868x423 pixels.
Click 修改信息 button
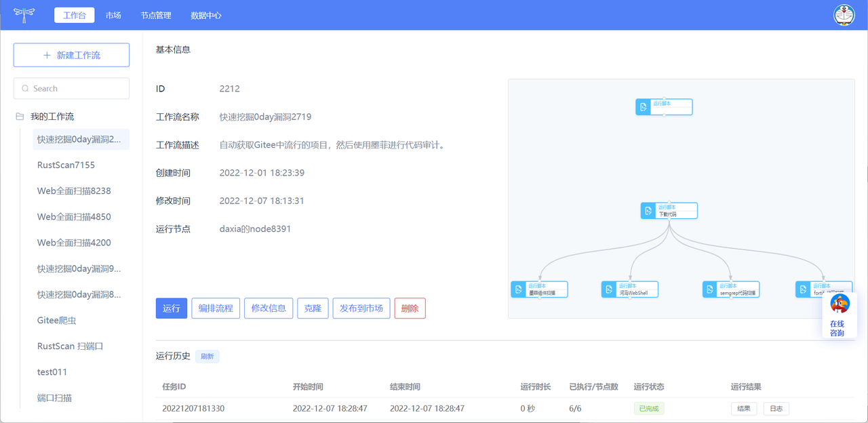pos(269,308)
